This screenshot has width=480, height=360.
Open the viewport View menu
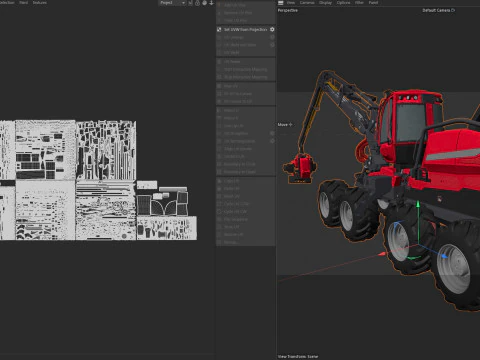[291, 3]
